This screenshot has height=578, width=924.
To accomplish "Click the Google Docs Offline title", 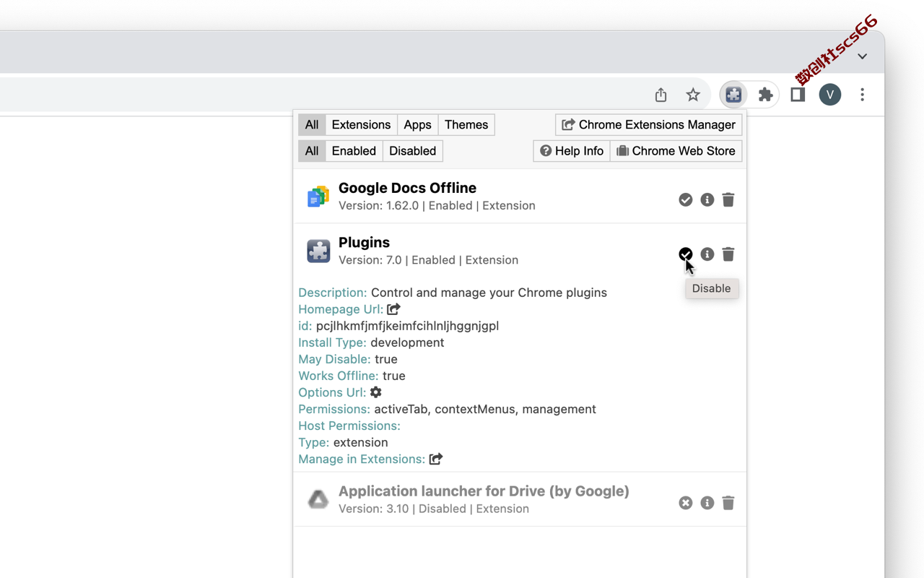I will [407, 188].
